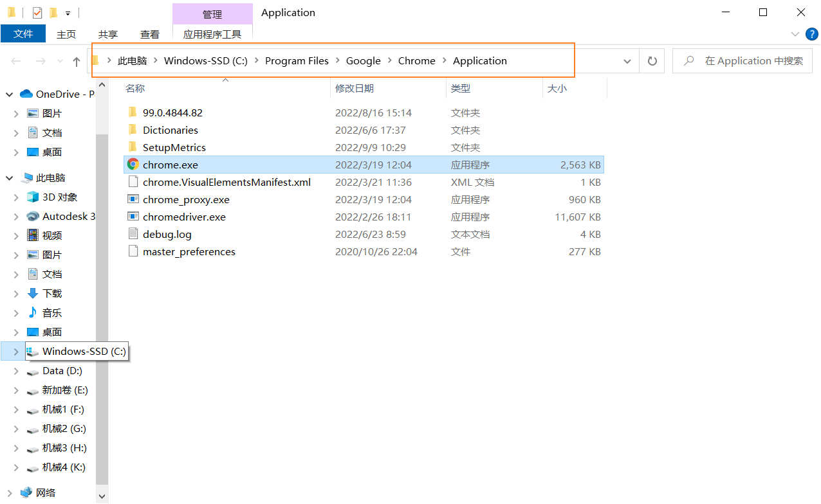Open the SetupMetrics folder icon

point(133,147)
